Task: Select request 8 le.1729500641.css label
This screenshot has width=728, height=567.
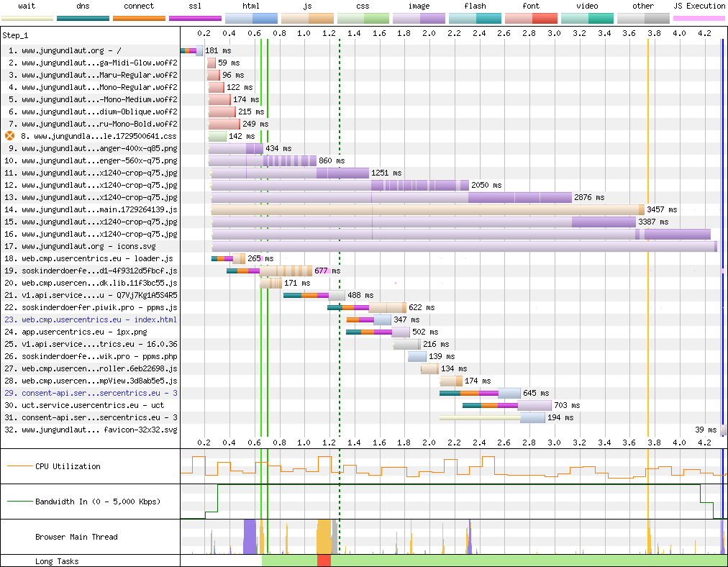Action: coord(99,136)
